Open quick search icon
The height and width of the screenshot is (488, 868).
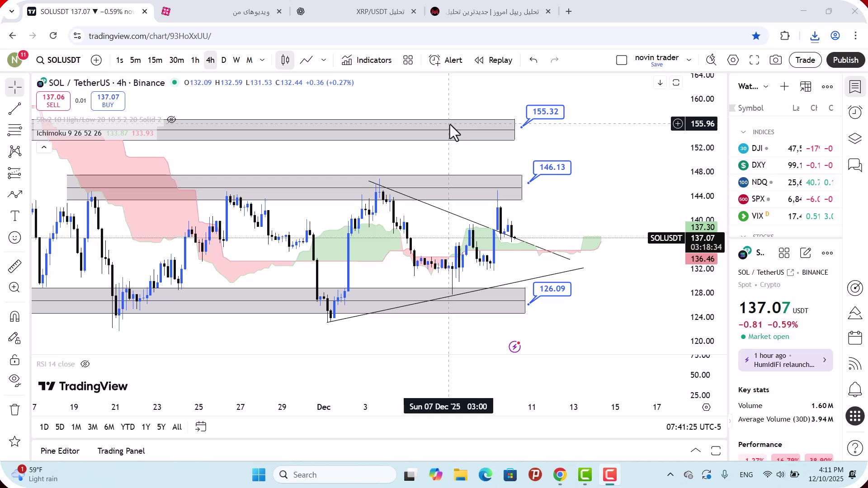point(711,60)
